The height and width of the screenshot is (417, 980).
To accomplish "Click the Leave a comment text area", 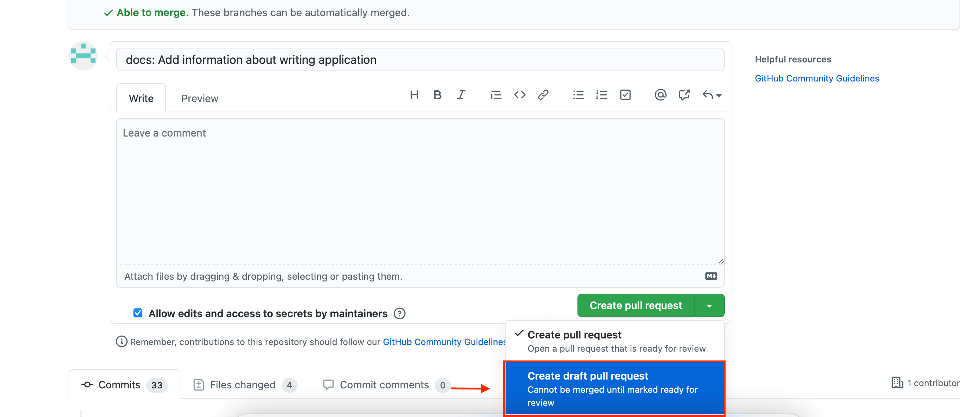I will click(418, 191).
